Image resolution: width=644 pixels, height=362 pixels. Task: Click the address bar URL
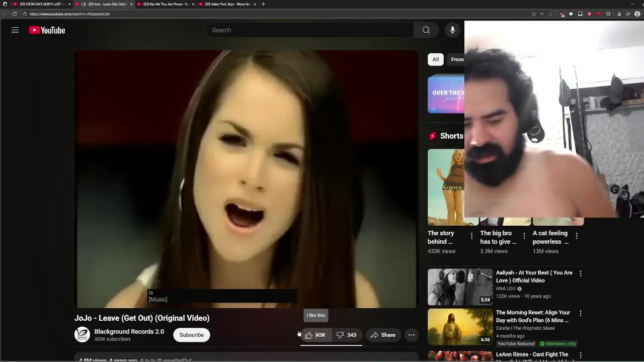coord(69,14)
